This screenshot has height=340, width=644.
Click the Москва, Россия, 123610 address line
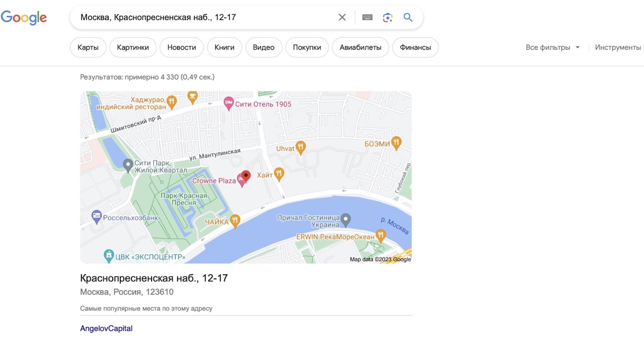pyautogui.click(x=127, y=292)
